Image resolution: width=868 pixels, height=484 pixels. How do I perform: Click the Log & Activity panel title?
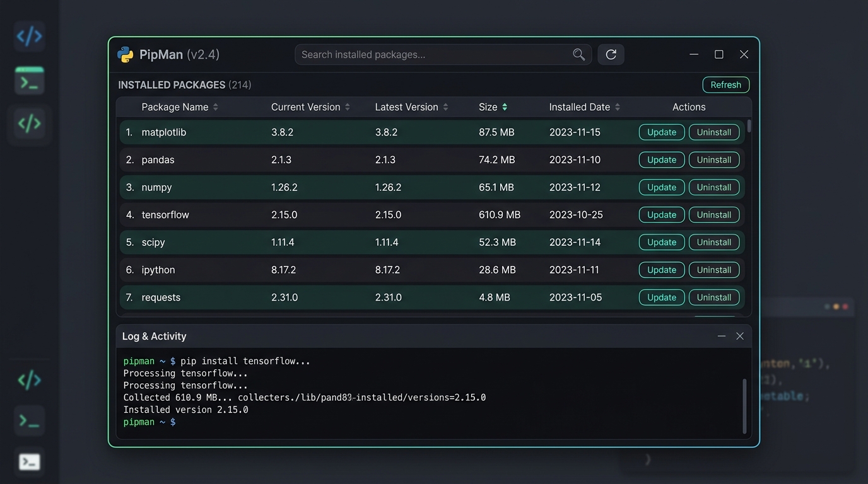point(155,337)
